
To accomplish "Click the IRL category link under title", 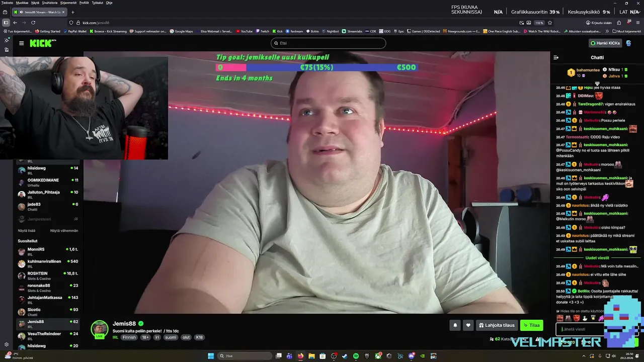I will [115, 337].
